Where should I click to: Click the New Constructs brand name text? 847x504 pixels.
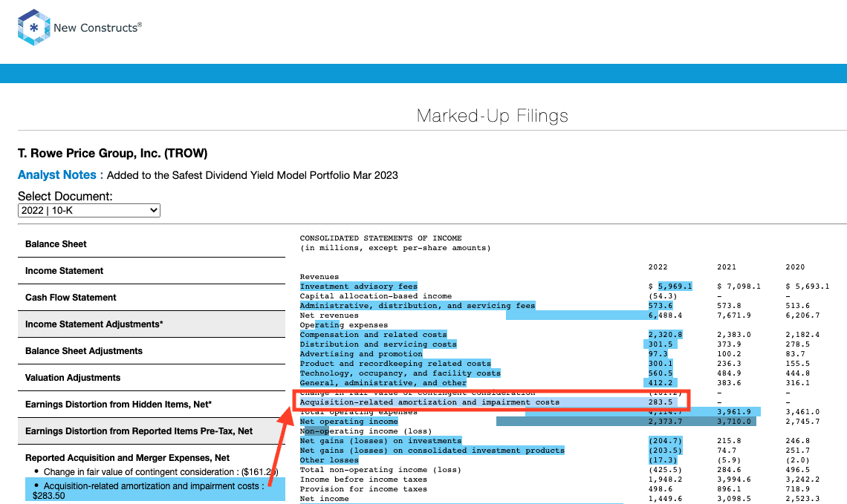point(97,27)
